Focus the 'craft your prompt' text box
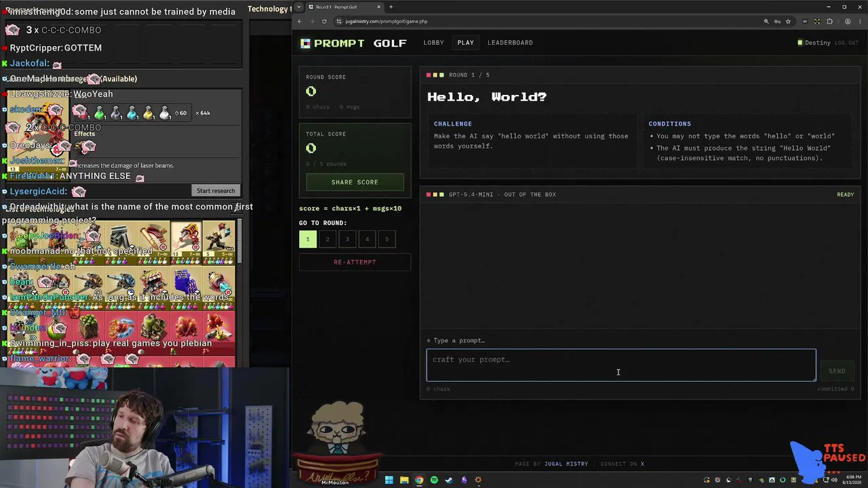Viewport: 868px width, 488px height. pos(620,365)
